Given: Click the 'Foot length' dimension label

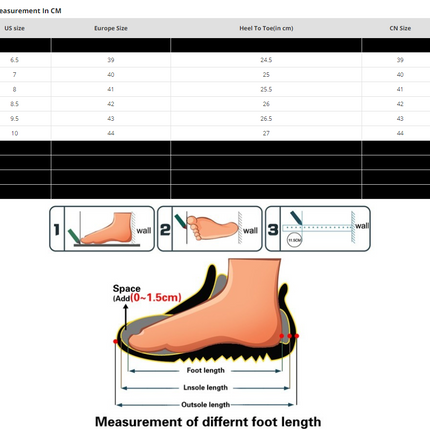Looking at the screenshot, I should point(205,370).
